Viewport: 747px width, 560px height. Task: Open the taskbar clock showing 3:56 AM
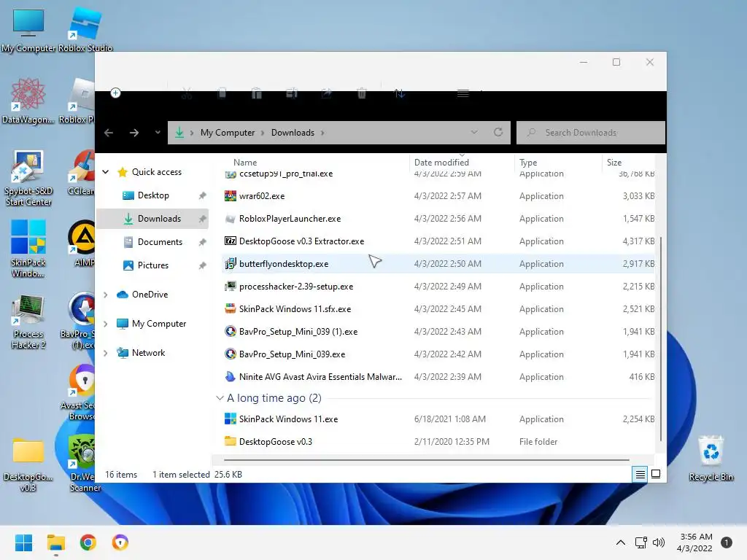(x=694, y=542)
